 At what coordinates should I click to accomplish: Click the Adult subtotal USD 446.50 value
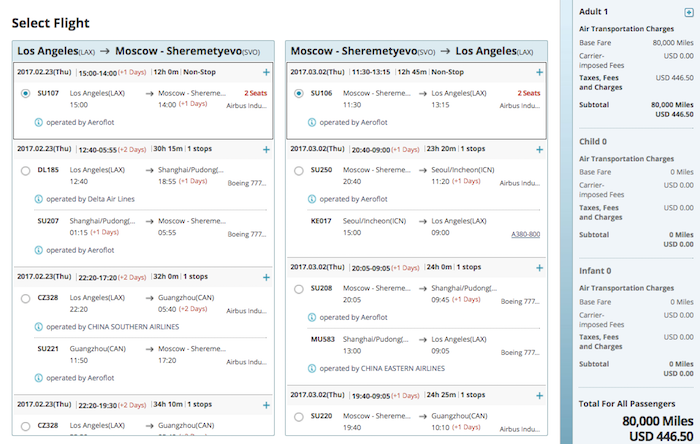[x=674, y=115]
